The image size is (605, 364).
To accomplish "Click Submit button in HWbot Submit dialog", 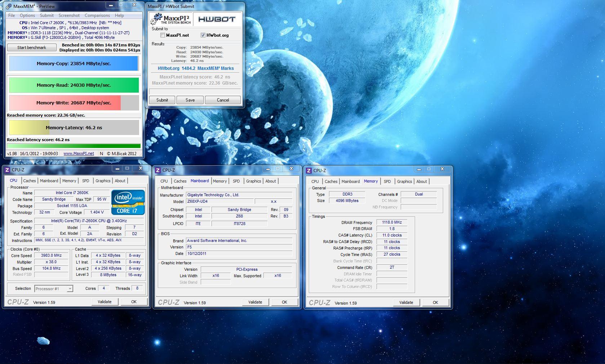I will point(162,100).
